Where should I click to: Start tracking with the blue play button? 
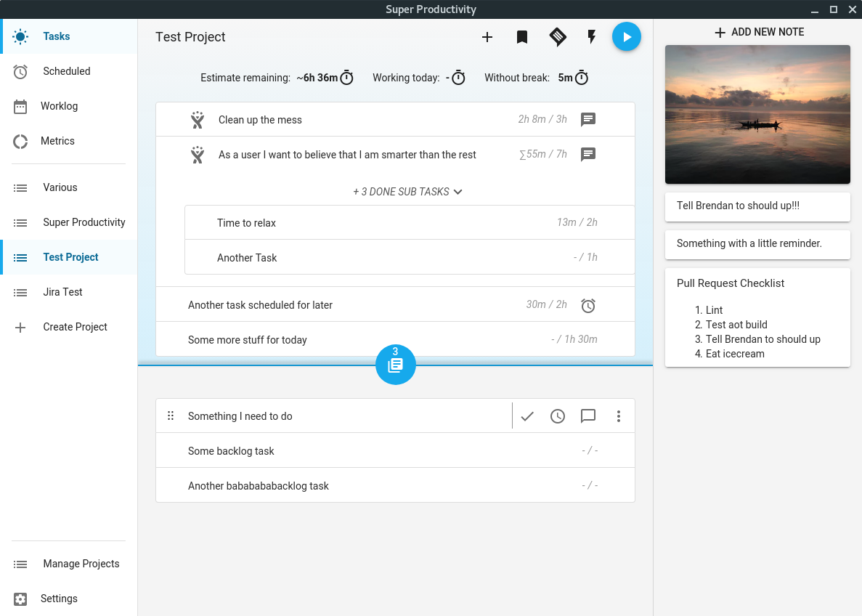point(627,37)
